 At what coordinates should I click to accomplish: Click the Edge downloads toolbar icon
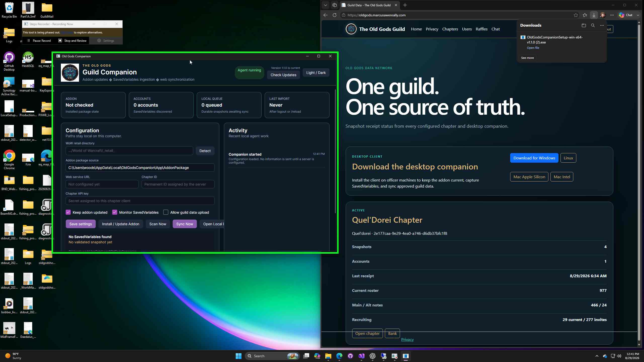594,15
